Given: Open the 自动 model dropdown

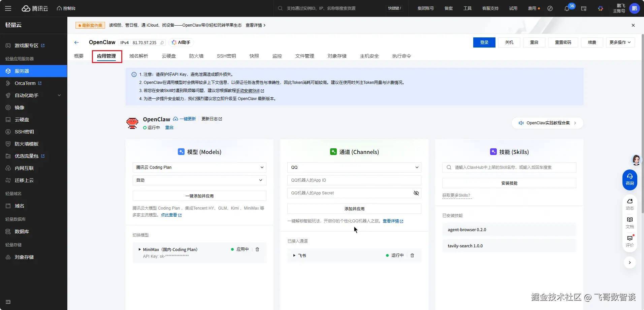Looking at the screenshot, I should (199, 180).
